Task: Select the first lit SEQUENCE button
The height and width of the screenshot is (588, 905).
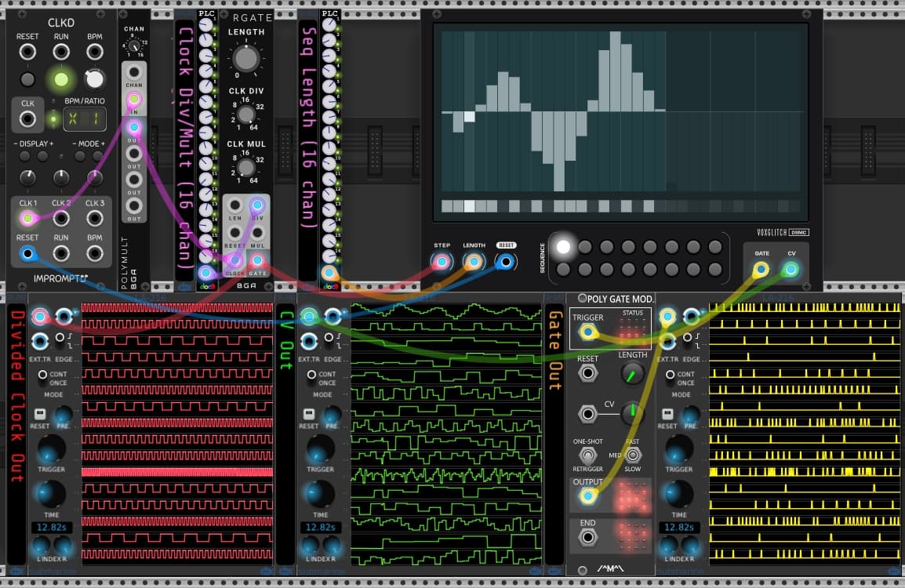Action: (563, 247)
